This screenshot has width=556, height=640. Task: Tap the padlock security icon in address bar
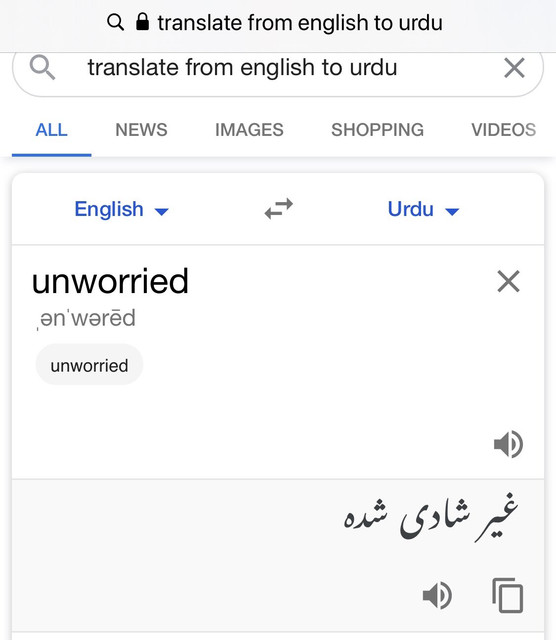point(142,22)
